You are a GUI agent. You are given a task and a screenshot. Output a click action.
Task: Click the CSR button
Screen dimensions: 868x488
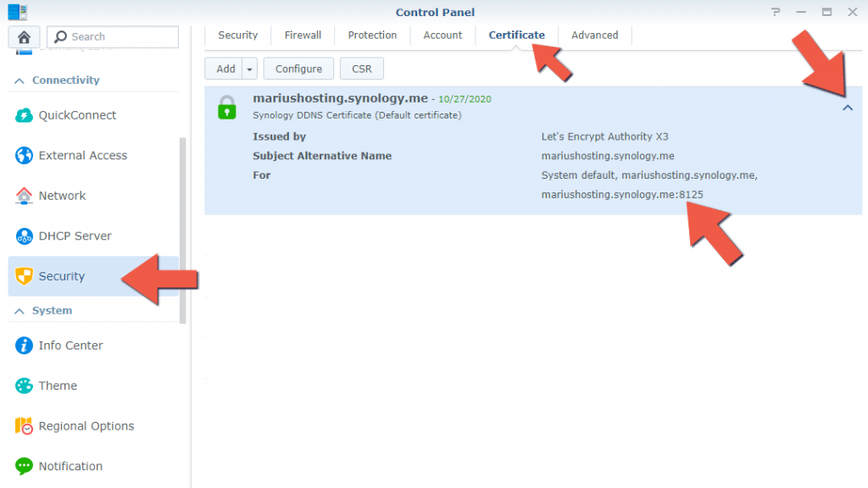[361, 68]
